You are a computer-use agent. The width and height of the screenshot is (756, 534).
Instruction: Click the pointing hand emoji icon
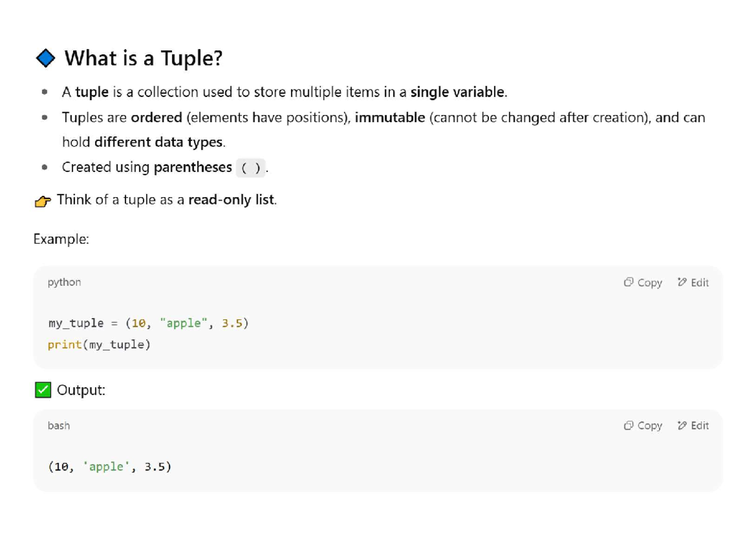(43, 201)
